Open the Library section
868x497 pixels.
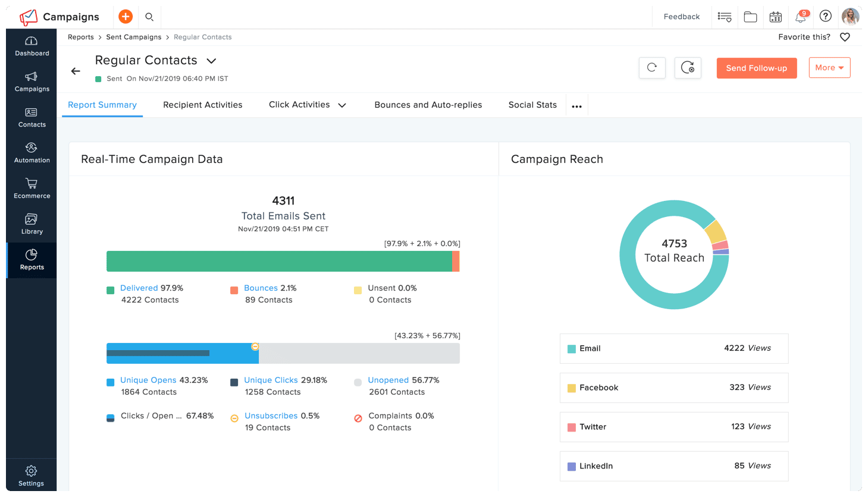[x=32, y=225]
